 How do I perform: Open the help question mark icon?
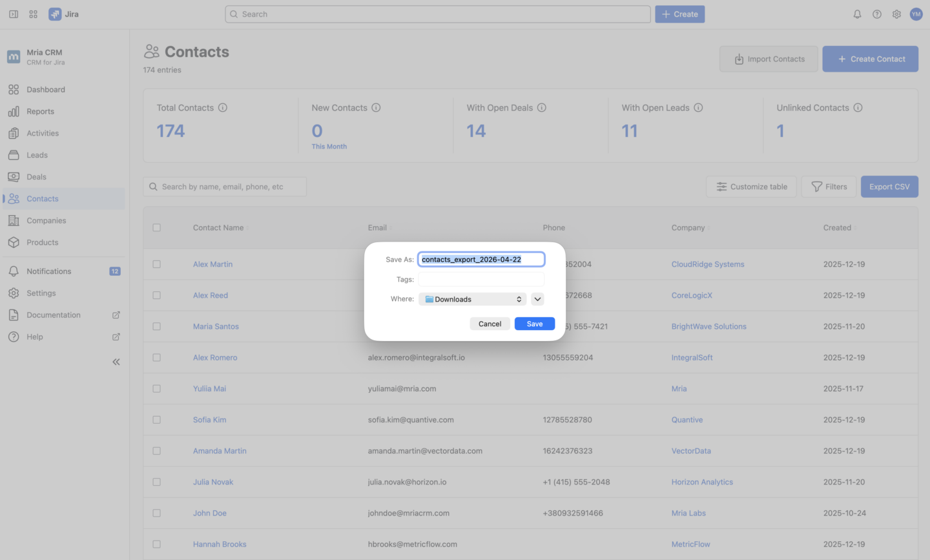[876, 14]
